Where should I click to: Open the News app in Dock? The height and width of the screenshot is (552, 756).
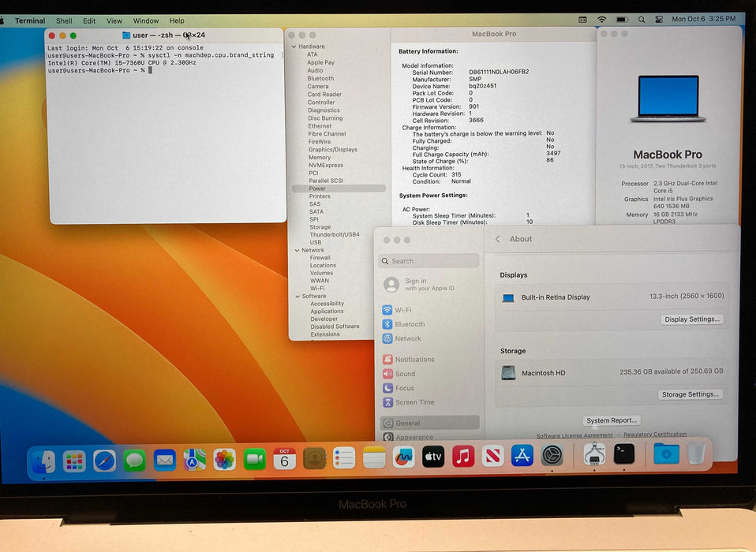pyautogui.click(x=492, y=455)
